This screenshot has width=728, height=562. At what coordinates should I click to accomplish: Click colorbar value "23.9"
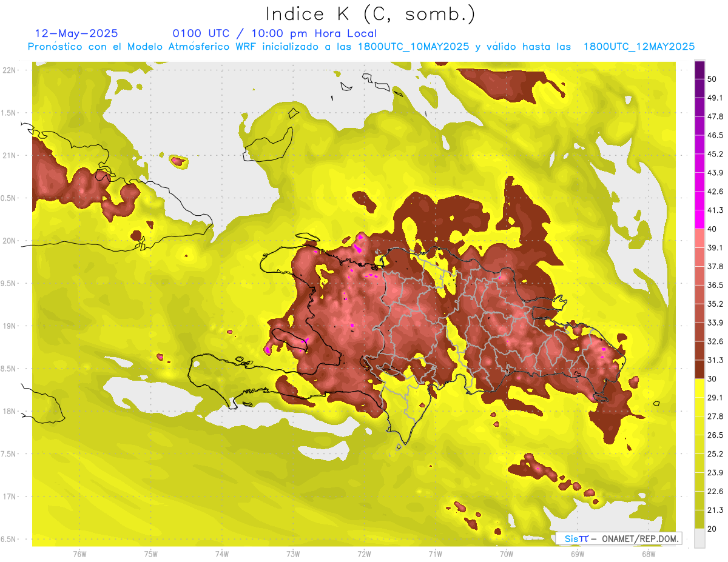[x=715, y=473]
